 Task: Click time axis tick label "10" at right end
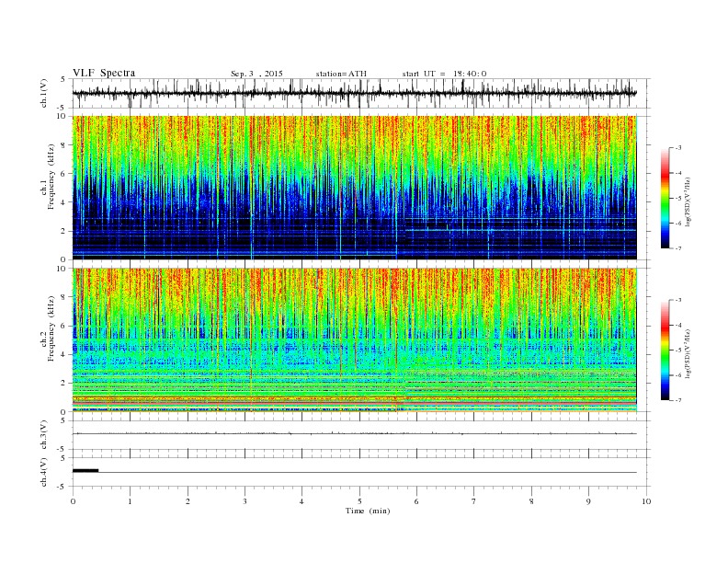click(x=646, y=501)
